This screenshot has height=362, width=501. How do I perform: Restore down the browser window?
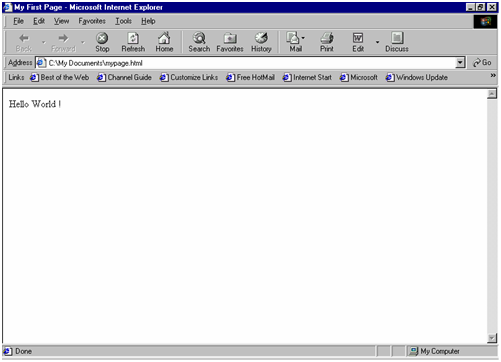click(480, 7)
